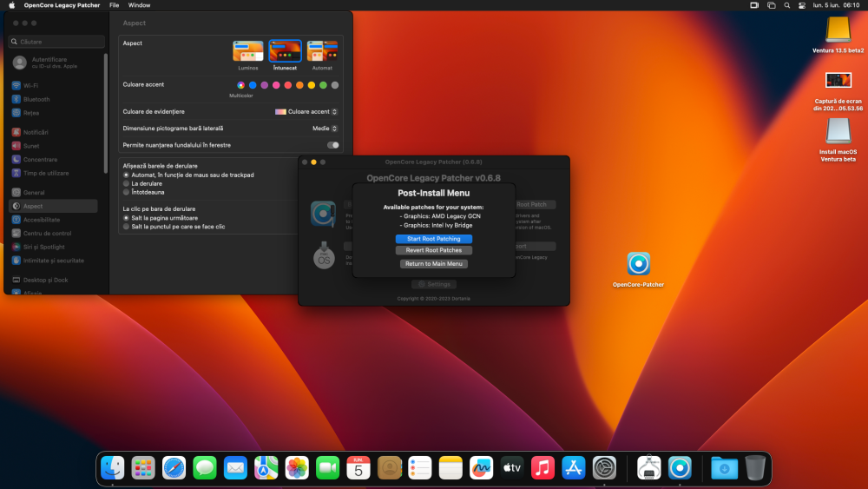Pick the green accent color

323,85
